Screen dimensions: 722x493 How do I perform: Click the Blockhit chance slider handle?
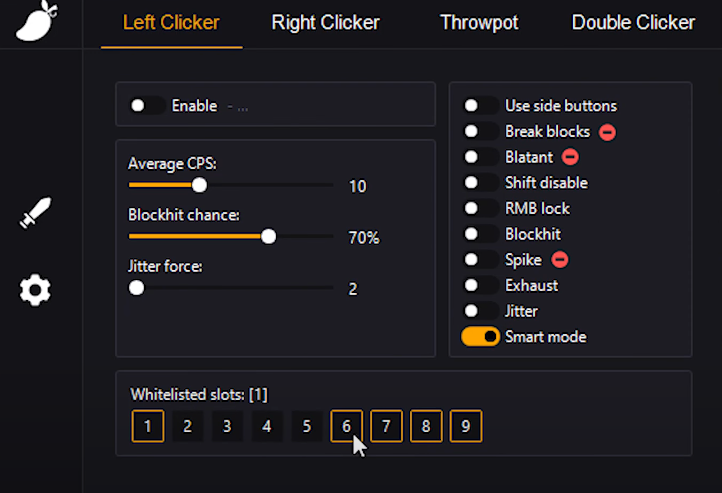point(268,237)
